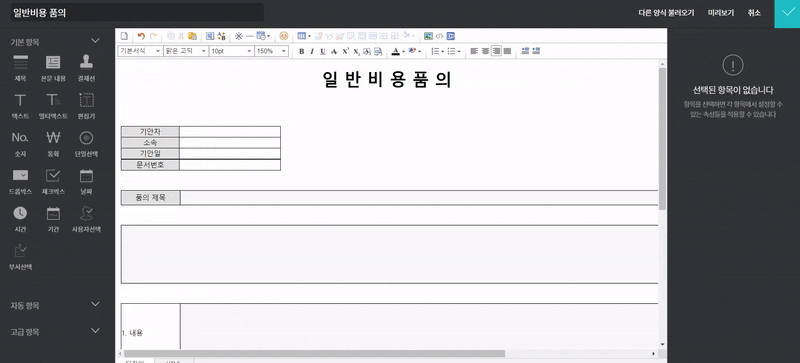The image size is (800, 363).
Task: Add a 체크박스 item
Action: pos(53,181)
